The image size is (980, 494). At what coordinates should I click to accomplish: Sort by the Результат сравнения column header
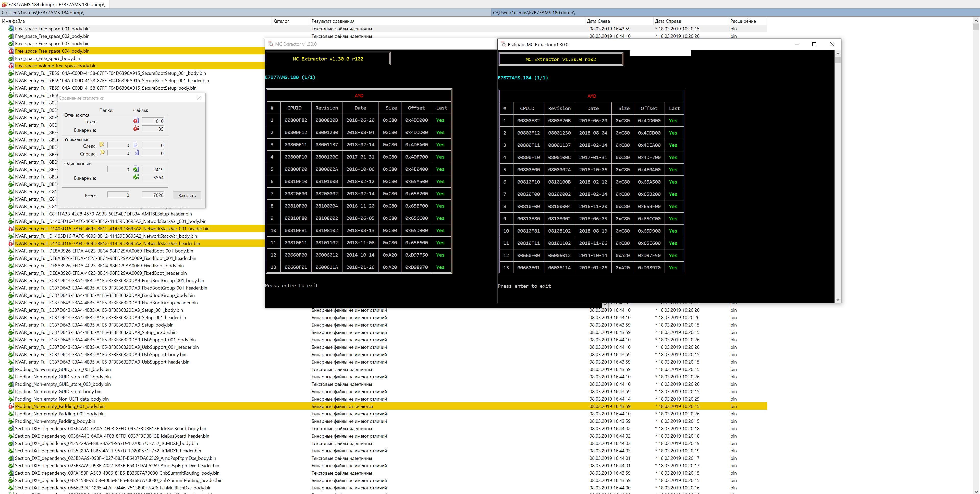(333, 21)
